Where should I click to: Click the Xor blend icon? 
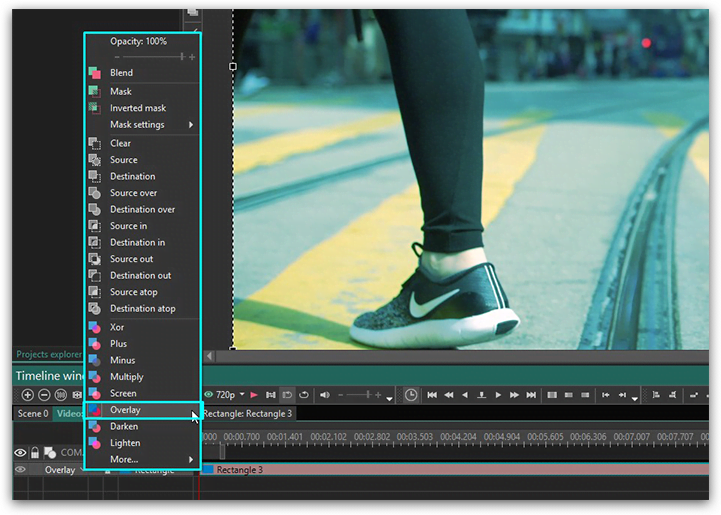(95, 327)
